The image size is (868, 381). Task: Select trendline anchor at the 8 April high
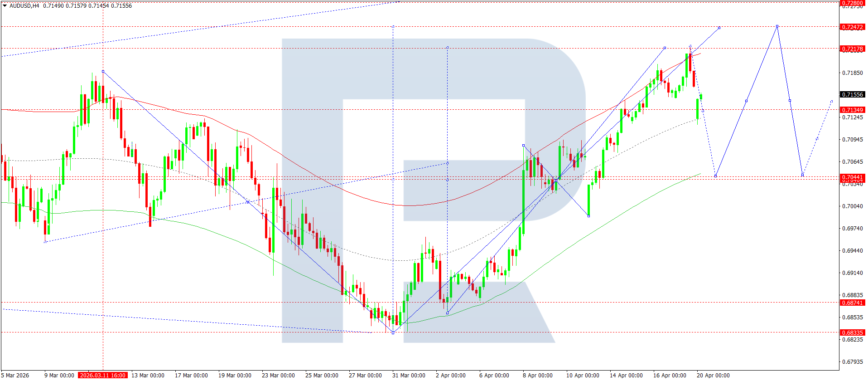[x=523, y=145]
